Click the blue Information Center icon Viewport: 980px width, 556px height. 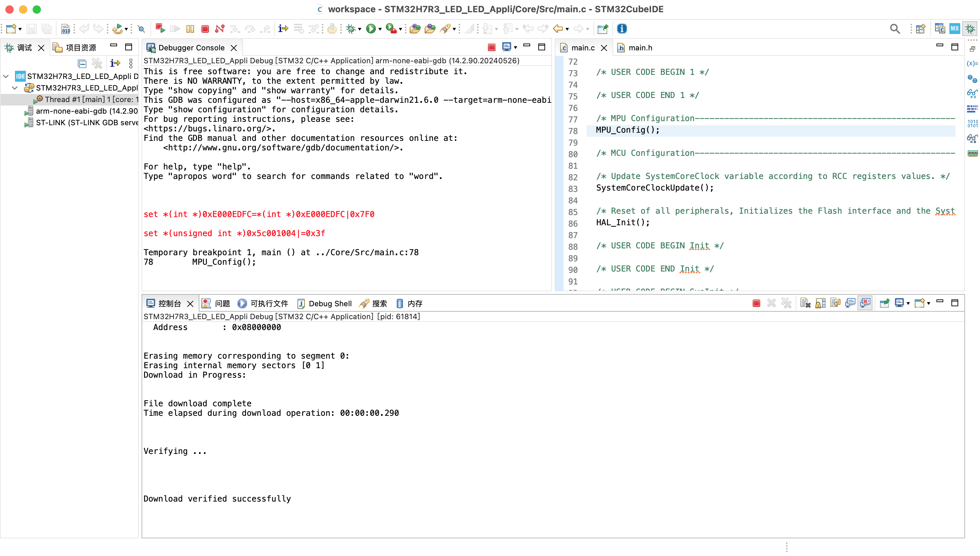(x=622, y=29)
